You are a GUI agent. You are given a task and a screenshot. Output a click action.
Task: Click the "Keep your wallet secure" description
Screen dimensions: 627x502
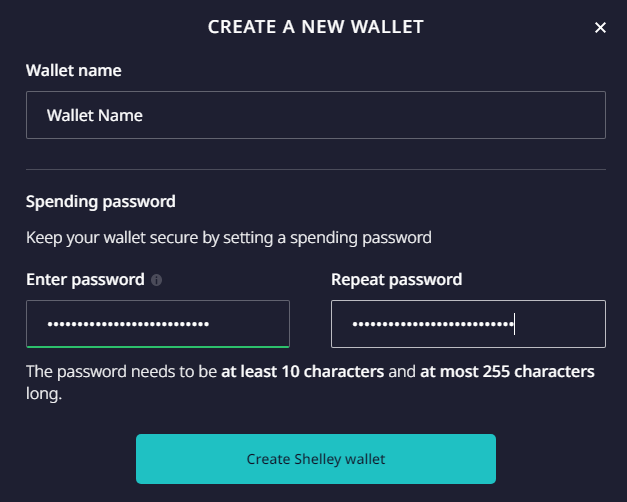[x=228, y=238]
